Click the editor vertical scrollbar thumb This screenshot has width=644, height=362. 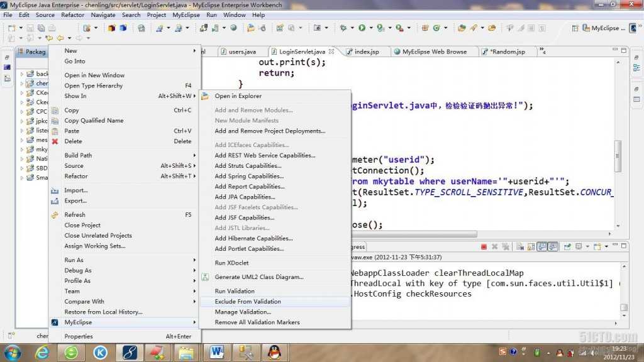[618, 156]
